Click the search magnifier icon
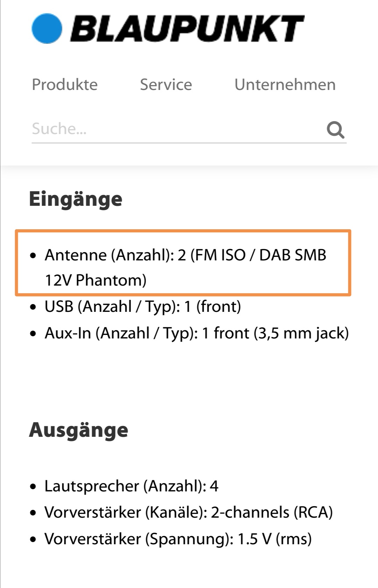The image size is (378, 588). (x=336, y=130)
